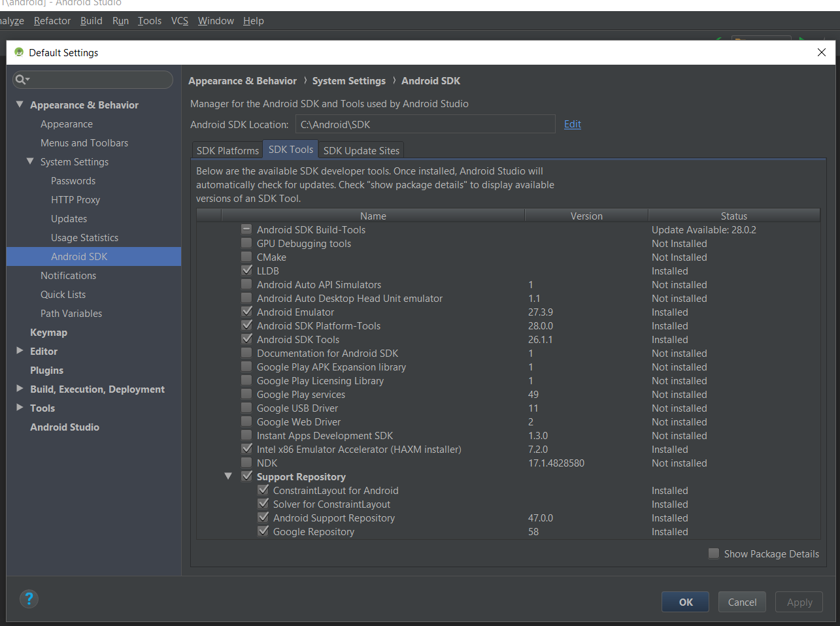
Task: Uncheck Android SDK Platform-Tools checkbox
Action: tap(246, 325)
